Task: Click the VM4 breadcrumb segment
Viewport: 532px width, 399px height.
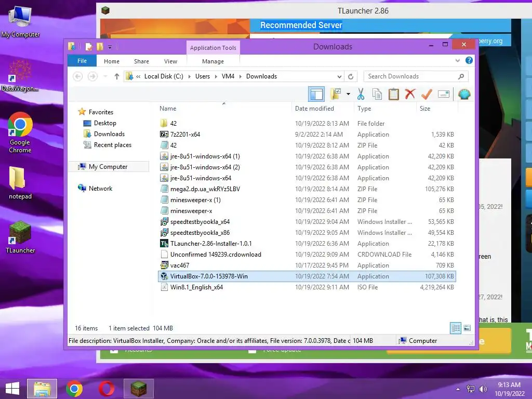Action: tap(228, 76)
